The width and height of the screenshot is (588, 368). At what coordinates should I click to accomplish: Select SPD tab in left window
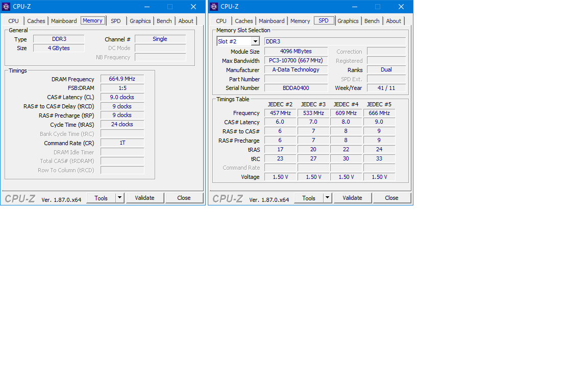[116, 21]
